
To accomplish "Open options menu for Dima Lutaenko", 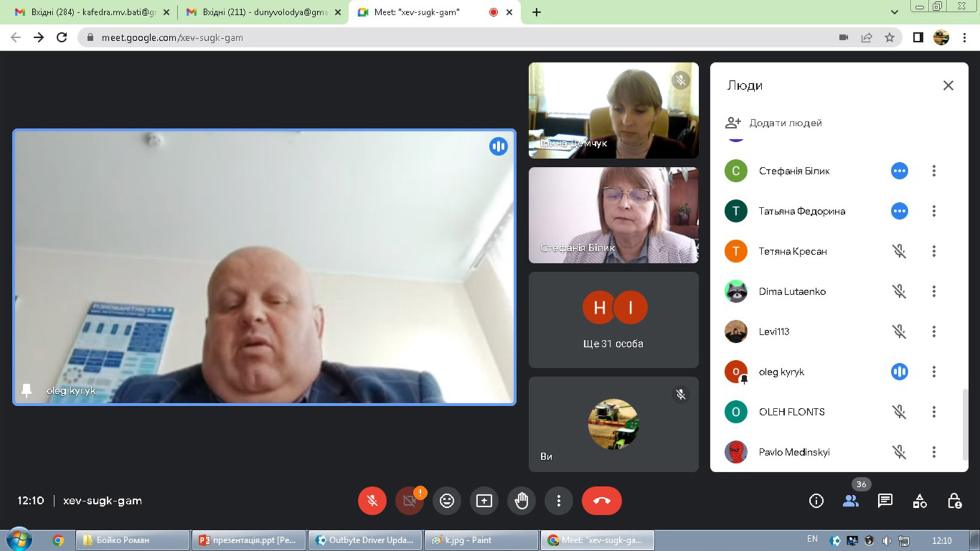I will pyautogui.click(x=934, y=291).
